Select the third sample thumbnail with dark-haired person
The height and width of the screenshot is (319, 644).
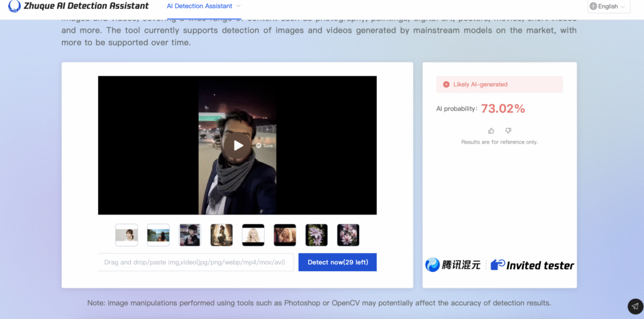click(x=189, y=235)
